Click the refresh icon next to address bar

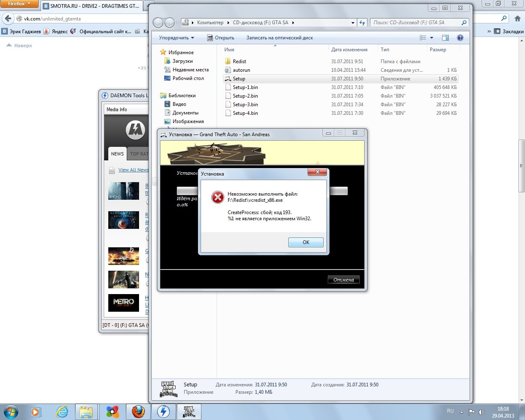(362, 23)
